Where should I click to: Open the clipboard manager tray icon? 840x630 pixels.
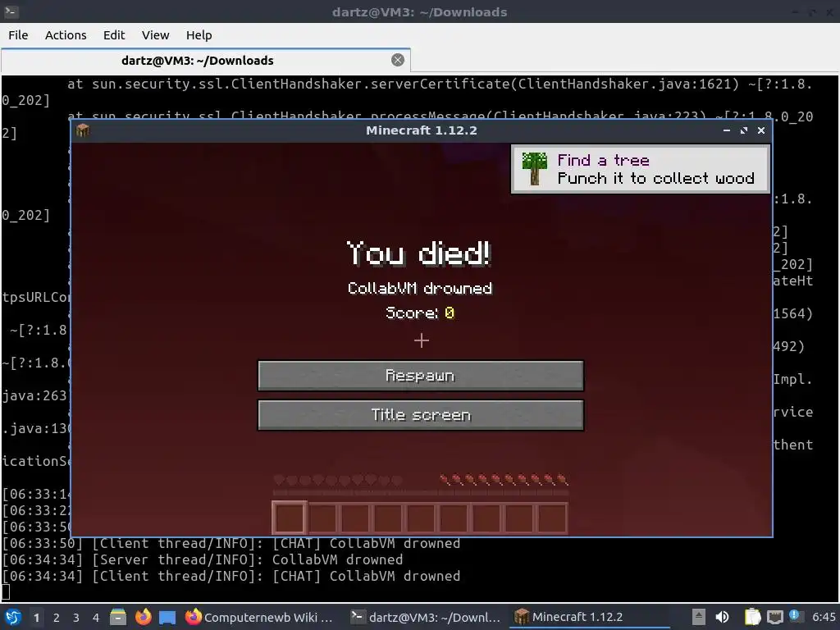(752, 617)
